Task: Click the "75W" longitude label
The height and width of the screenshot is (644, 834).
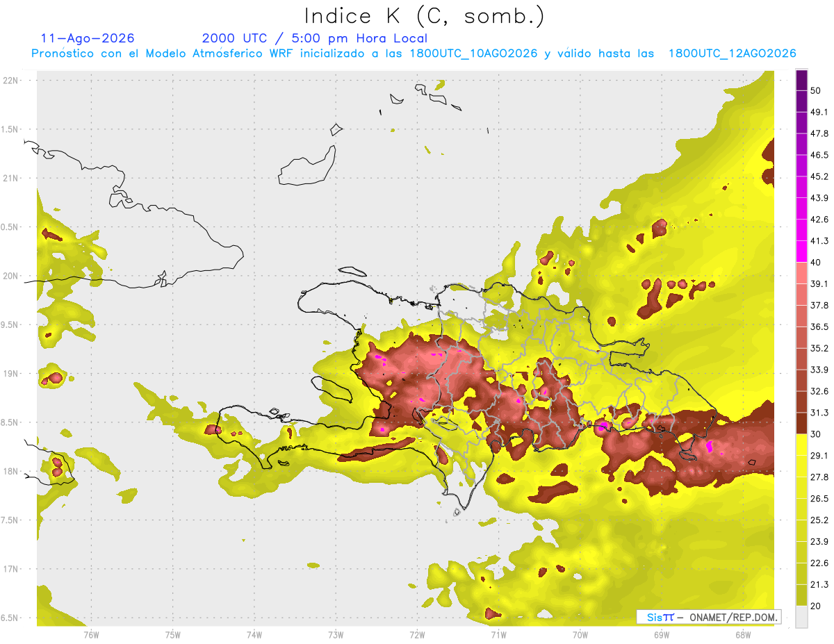Action: pos(173,635)
